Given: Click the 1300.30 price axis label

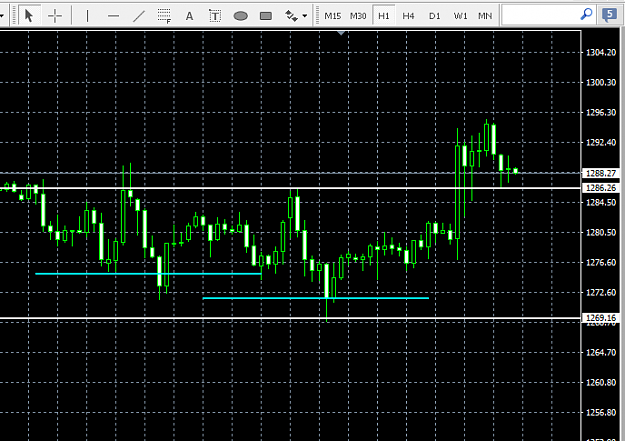Looking at the screenshot, I should click(601, 83).
